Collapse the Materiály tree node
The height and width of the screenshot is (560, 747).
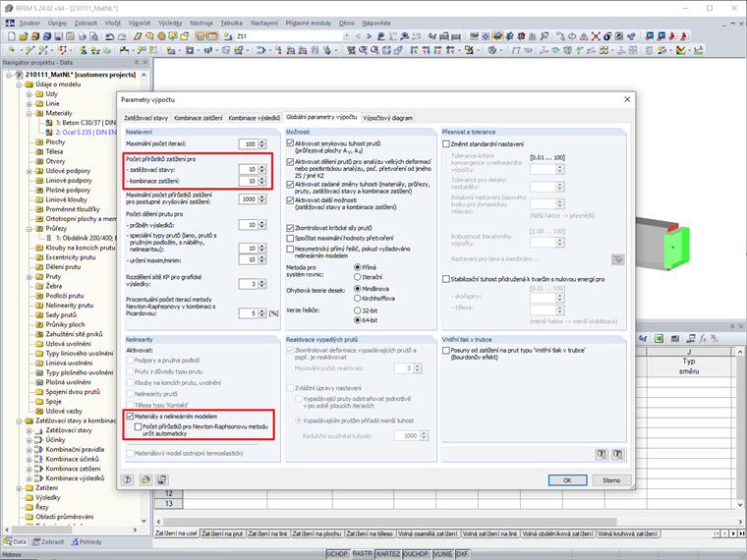click(x=29, y=113)
